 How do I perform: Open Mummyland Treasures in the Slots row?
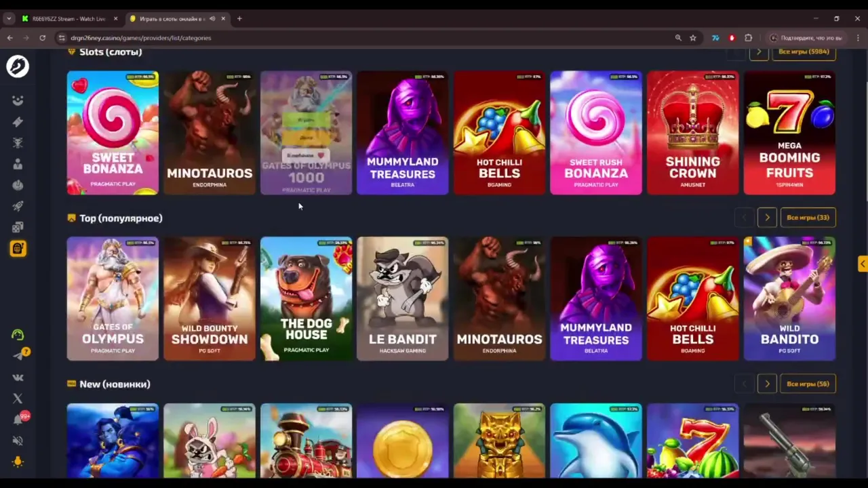tap(403, 133)
